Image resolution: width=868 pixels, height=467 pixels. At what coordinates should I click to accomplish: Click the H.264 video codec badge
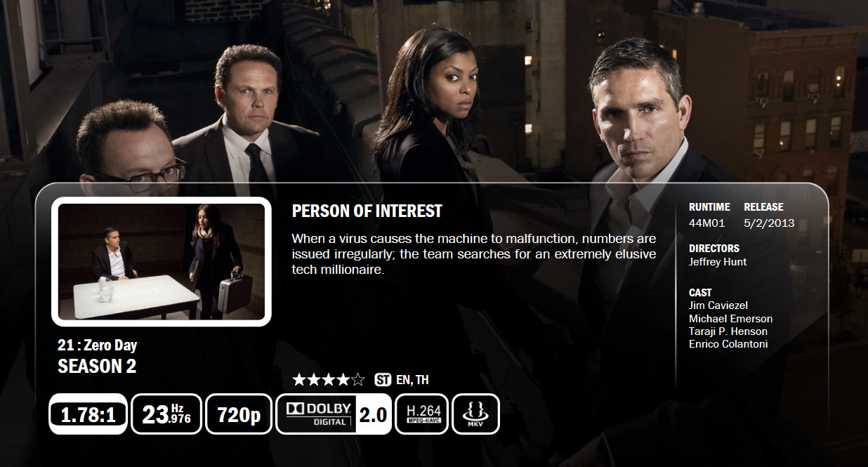(422, 414)
